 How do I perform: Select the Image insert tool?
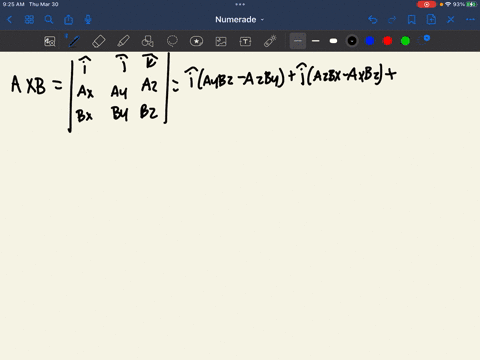click(x=221, y=41)
